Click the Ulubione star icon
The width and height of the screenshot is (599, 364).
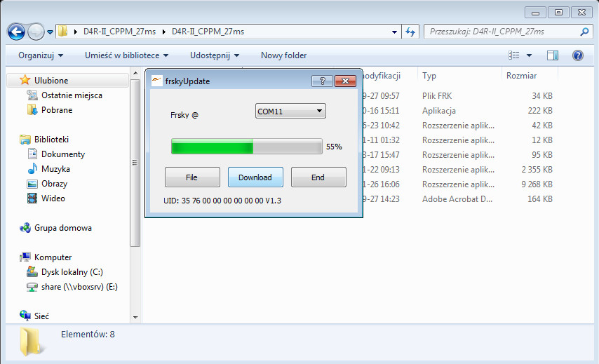(25, 80)
